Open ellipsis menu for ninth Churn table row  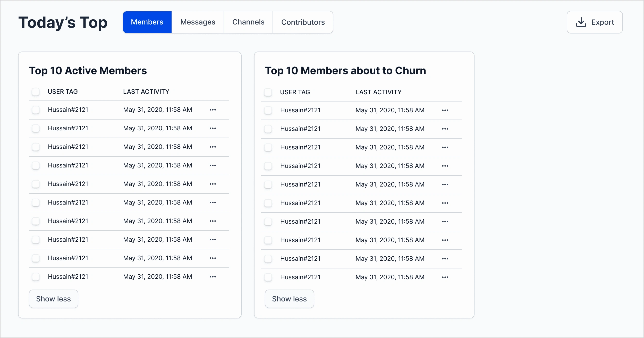coord(445,259)
